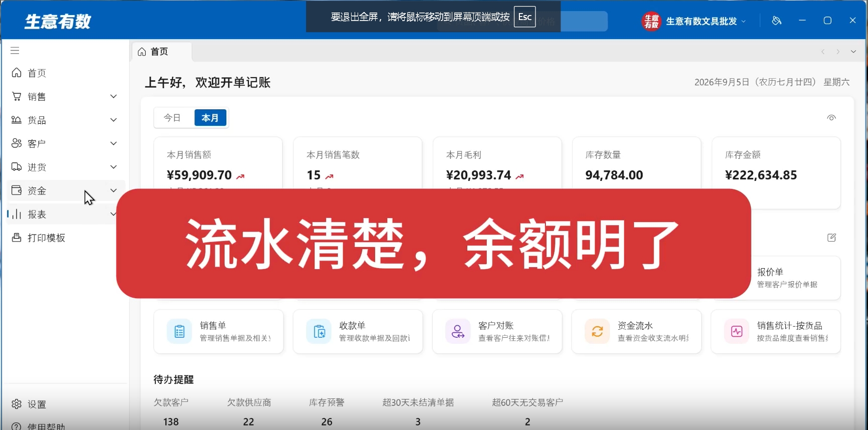Click the 欠款客户 count 138
This screenshot has width=868, height=430.
171,422
